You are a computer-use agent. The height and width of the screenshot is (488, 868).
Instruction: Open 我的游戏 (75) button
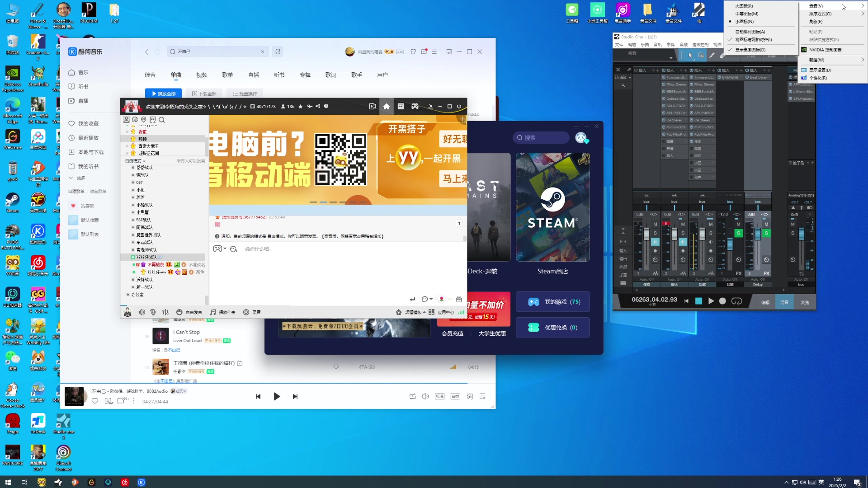pyautogui.click(x=553, y=302)
